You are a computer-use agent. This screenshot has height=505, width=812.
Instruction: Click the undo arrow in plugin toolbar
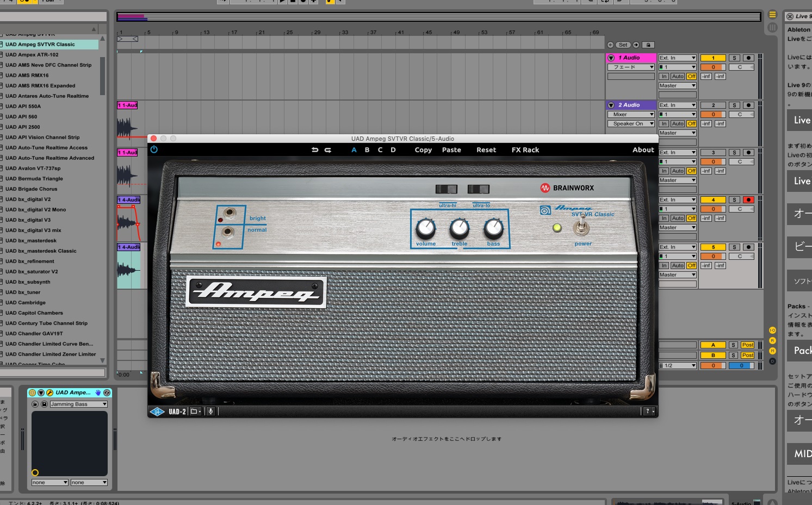coord(315,150)
